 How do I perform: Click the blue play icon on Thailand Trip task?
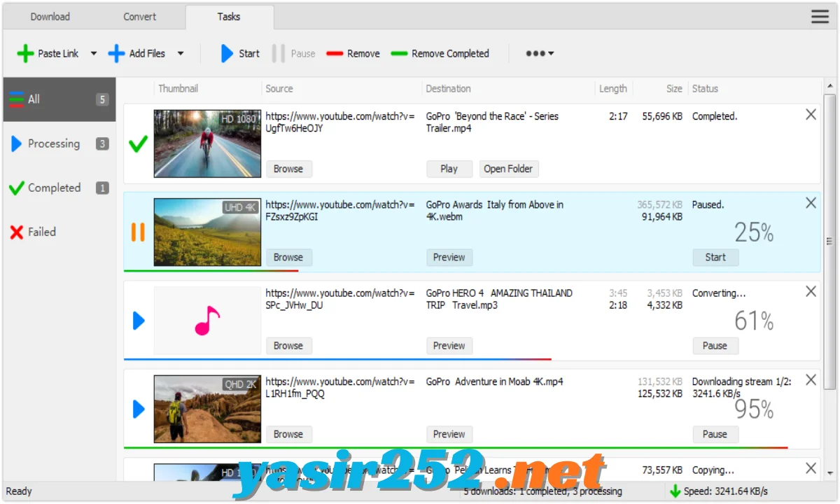point(139,321)
